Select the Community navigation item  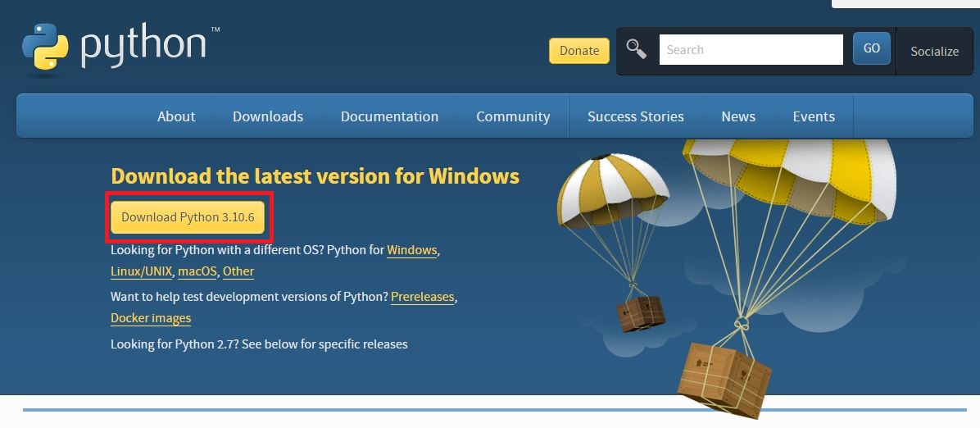click(513, 116)
